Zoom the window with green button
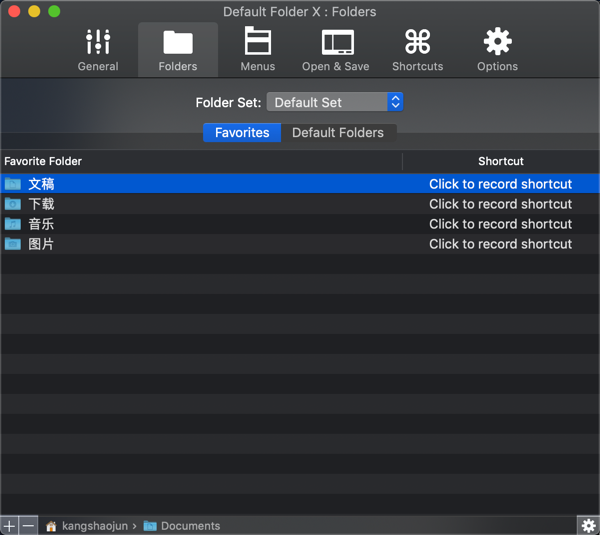 pos(54,11)
